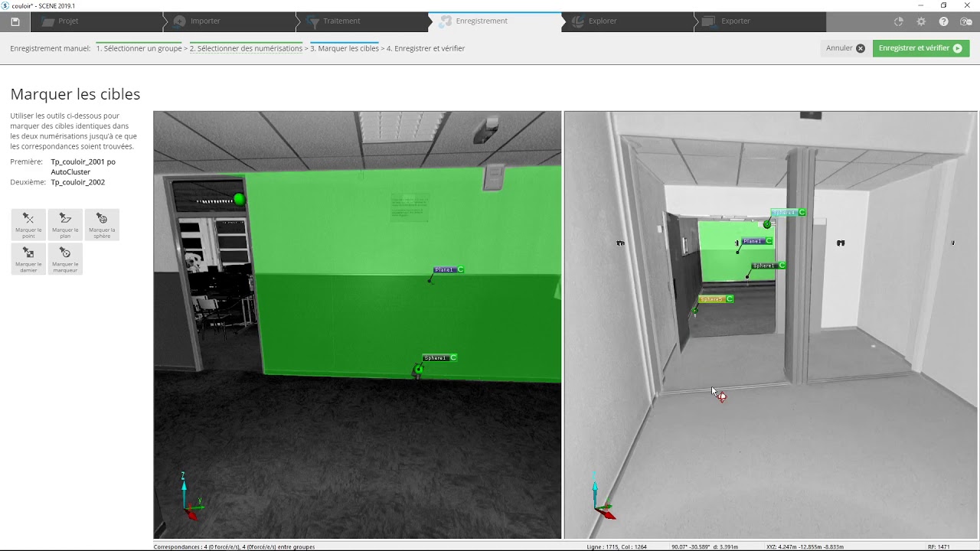Click the 'Marquer les cibles' heading
The height and width of the screenshot is (551, 980).
tap(75, 94)
